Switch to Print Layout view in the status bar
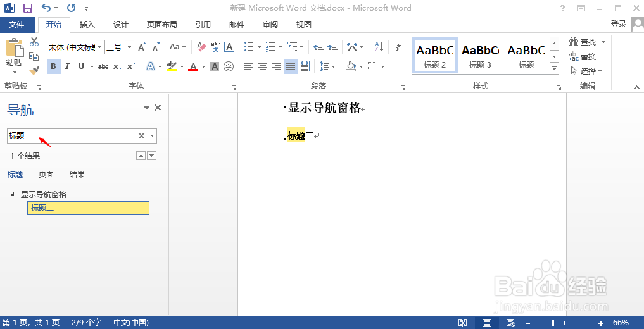 click(487, 323)
